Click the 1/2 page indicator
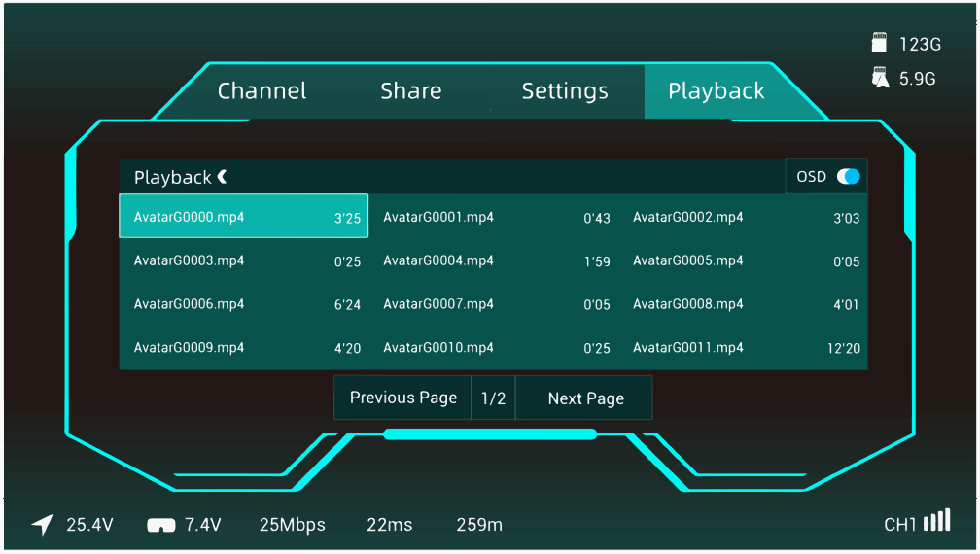This screenshot has height=554, width=980. pos(494,398)
